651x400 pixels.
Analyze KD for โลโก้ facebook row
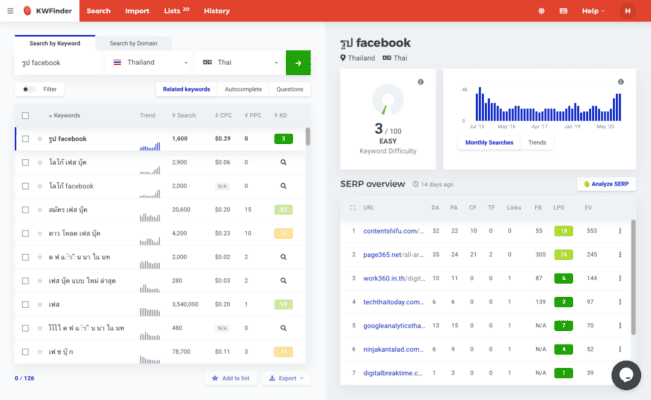283,186
